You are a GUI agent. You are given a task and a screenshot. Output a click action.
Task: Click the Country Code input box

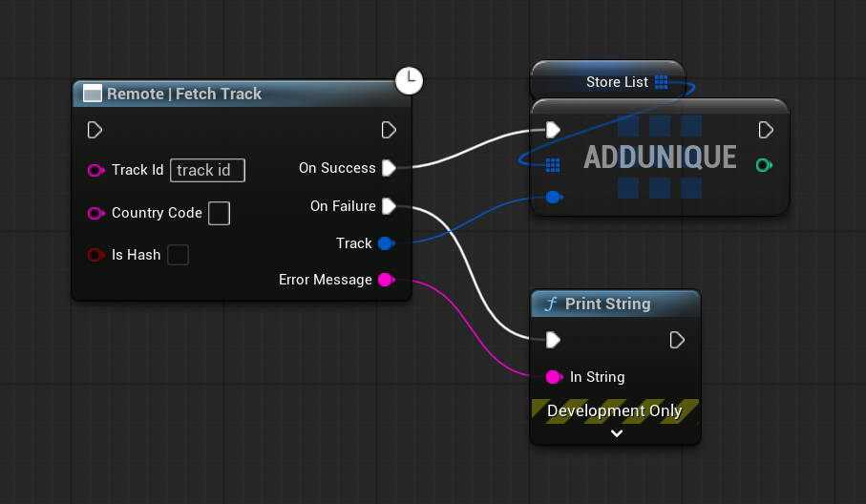pos(219,213)
